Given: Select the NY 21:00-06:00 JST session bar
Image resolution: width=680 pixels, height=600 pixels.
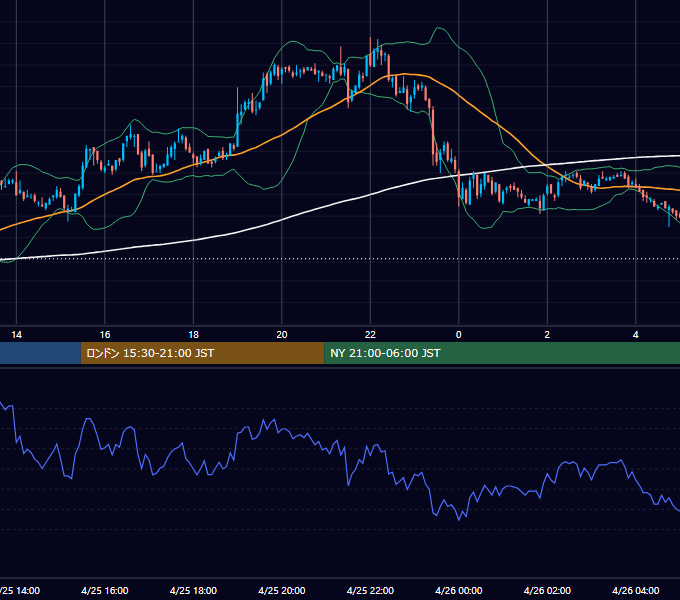Looking at the screenshot, I should point(502,353).
